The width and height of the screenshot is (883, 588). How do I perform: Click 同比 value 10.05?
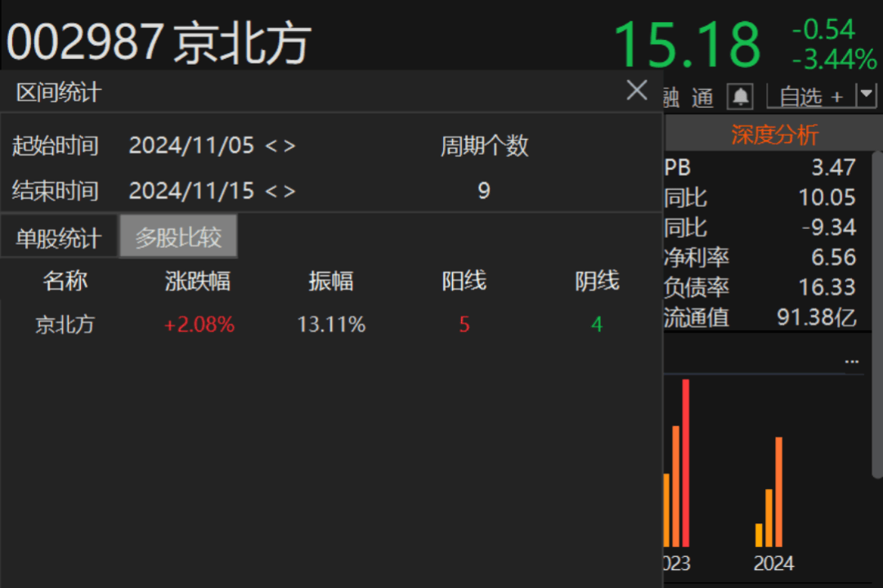(827, 197)
